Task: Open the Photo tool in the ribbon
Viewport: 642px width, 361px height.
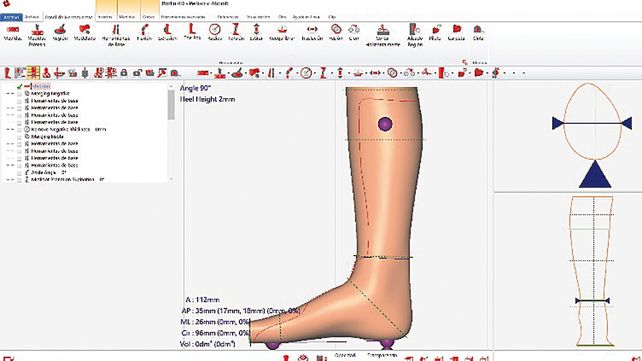Action: (435, 33)
